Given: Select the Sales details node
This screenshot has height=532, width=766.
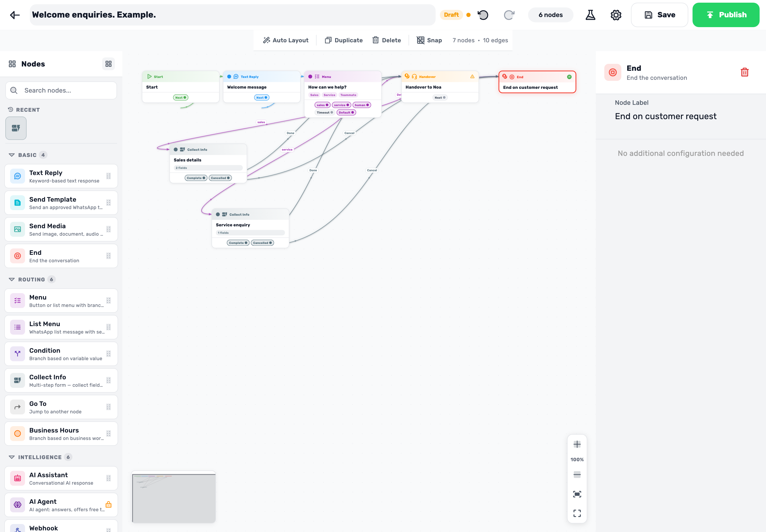Looking at the screenshot, I should 208,163.
